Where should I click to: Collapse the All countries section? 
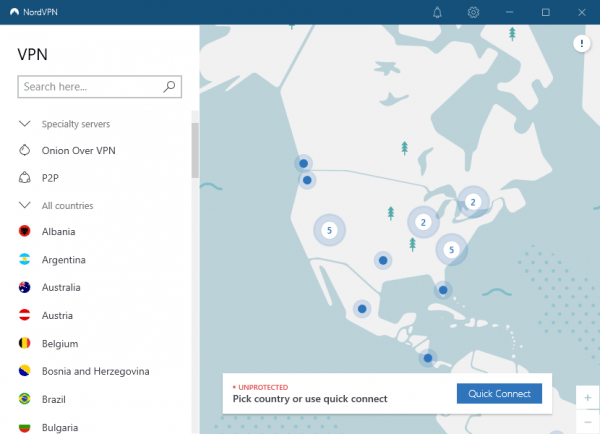click(25, 206)
